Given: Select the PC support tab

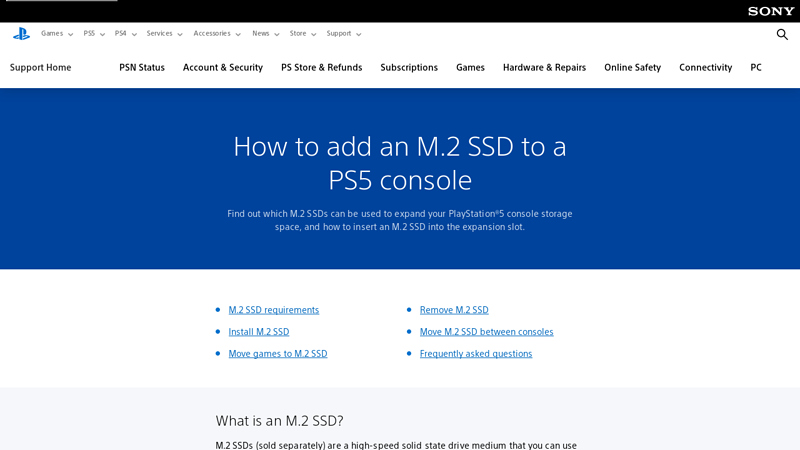Looking at the screenshot, I should click(756, 67).
